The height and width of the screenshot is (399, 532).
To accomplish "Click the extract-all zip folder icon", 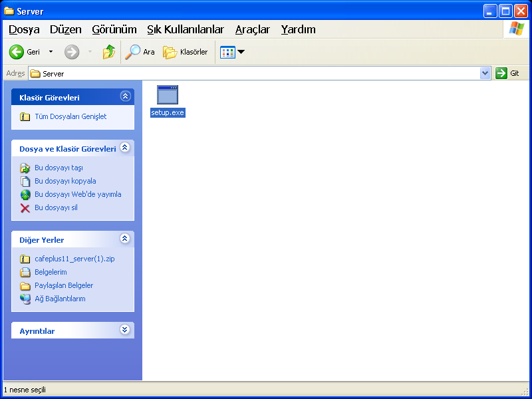I will click(x=25, y=117).
